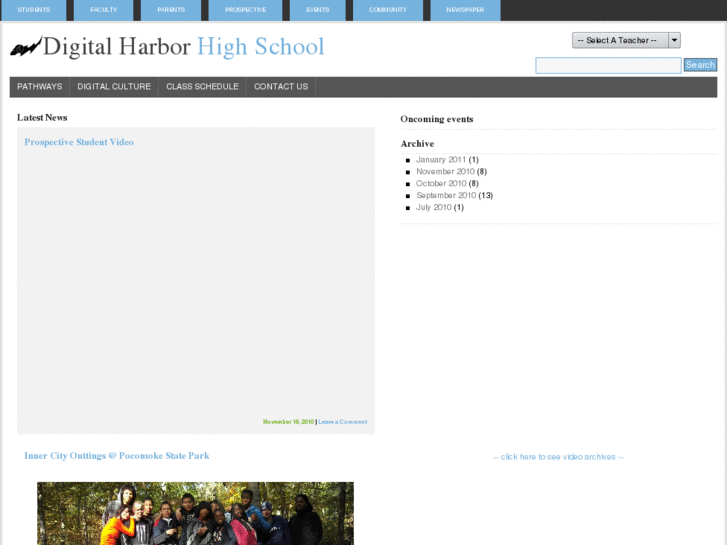Image resolution: width=727 pixels, height=545 pixels.
Task: Open the July 2010 archive
Action: point(434,207)
